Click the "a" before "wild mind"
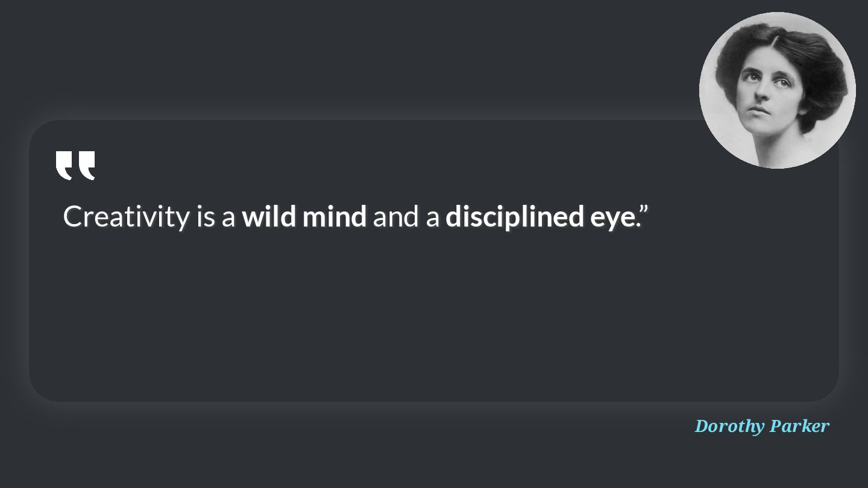 click(x=228, y=219)
